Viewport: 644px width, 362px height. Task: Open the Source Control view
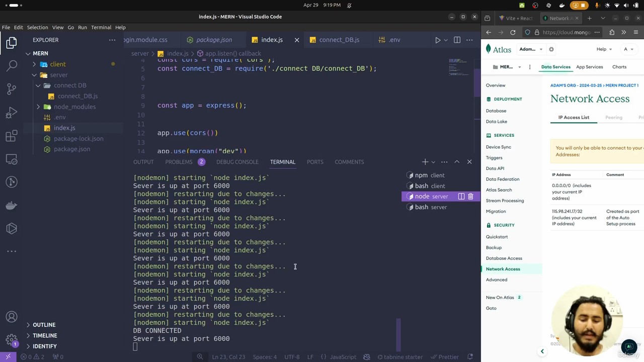(12, 89)
